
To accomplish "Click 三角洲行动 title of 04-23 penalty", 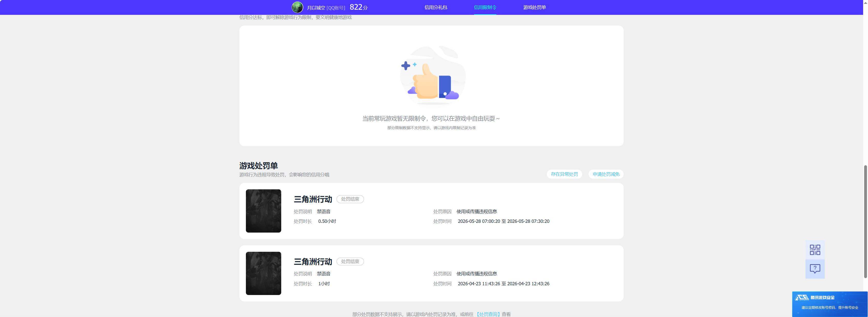I will [x=313, y=261].
